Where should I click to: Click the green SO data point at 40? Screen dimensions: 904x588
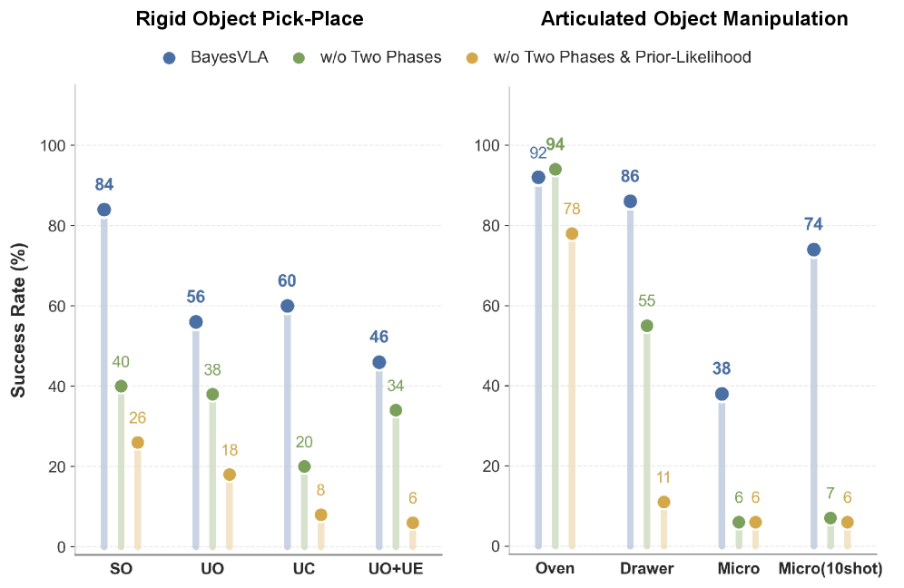coord(122,386)
